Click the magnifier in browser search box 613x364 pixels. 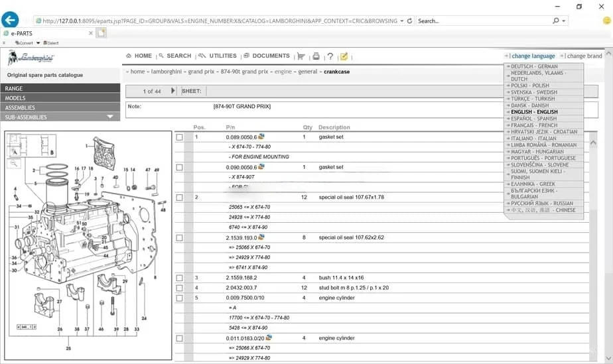click(555, 21)
